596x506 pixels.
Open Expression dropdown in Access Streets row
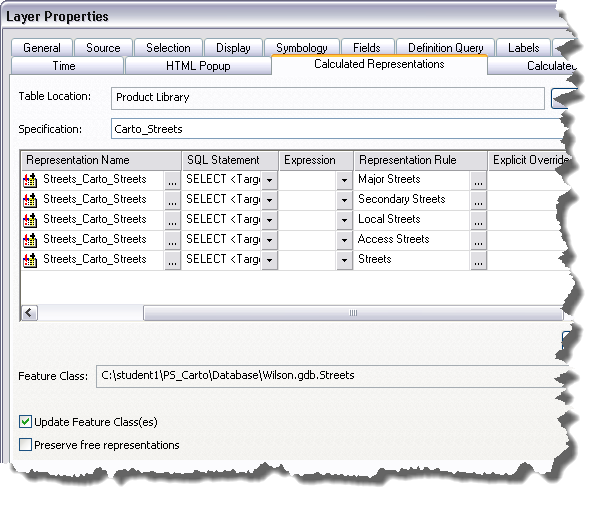pos(344,241)
